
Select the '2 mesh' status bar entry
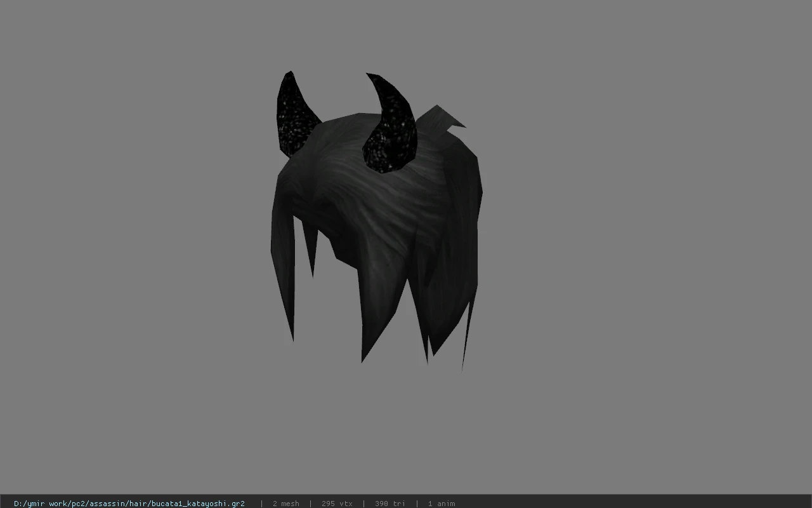point(285,504)
